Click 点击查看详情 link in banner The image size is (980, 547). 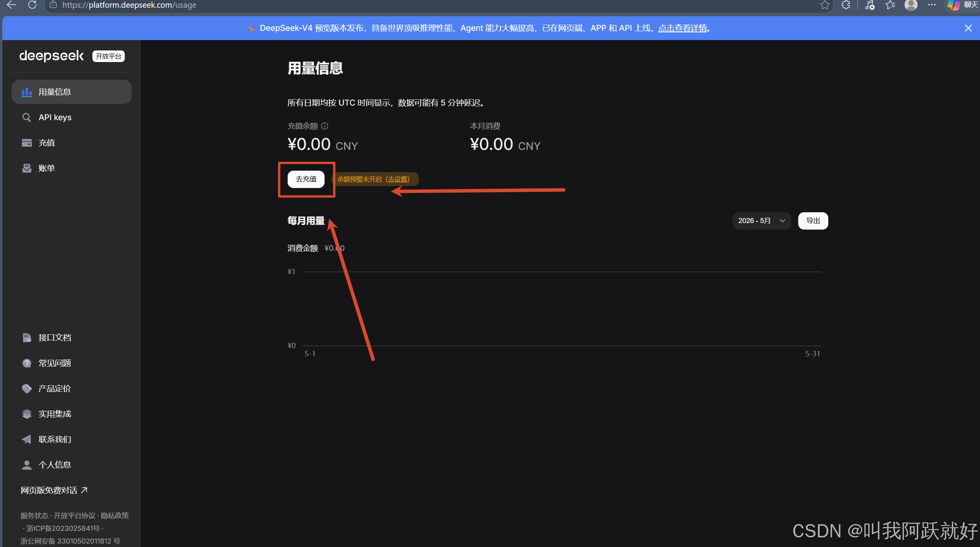683,28
